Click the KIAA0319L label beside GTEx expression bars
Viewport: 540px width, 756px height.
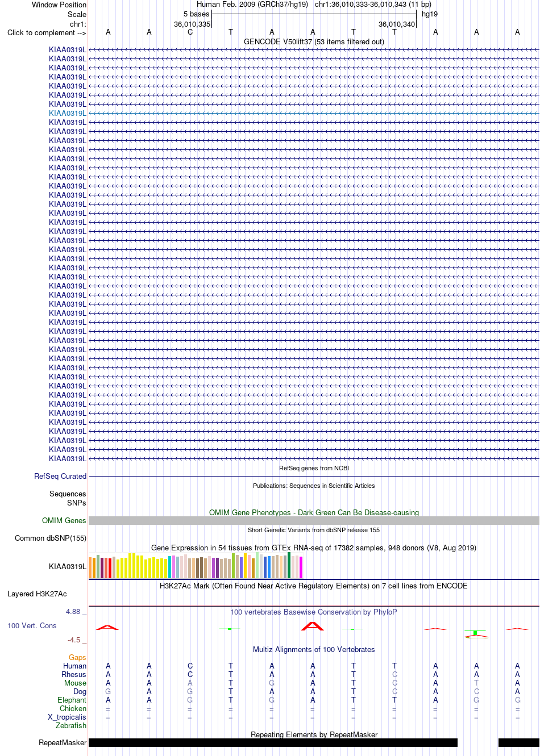68,566
